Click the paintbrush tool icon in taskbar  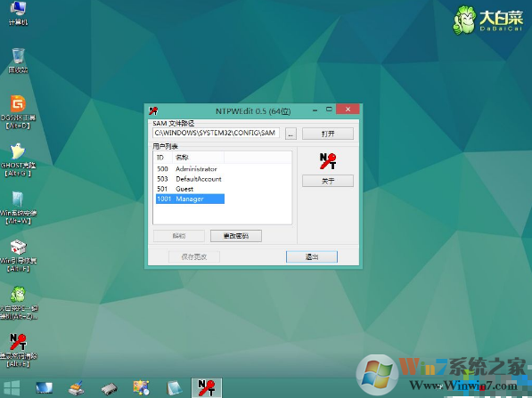[x=76, y=388]
